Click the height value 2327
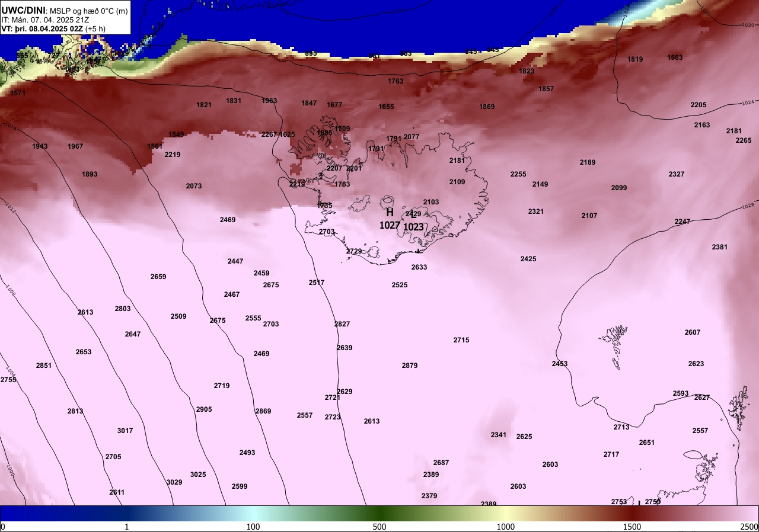Screen dimensions: 759x532 (x=677, y=174)
